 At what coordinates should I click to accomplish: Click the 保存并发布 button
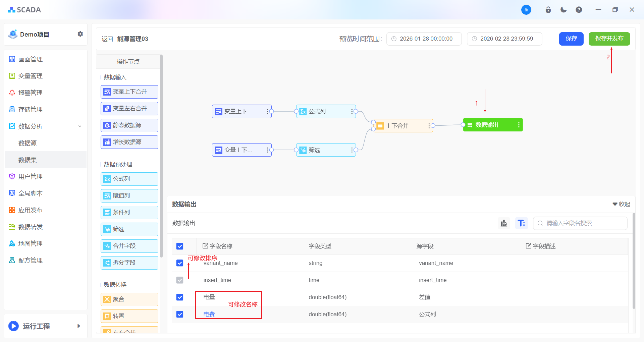609,39
